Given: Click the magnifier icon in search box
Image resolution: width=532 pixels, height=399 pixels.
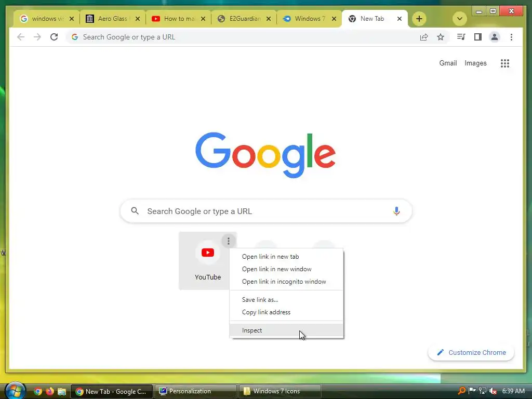Looking at the screenshot, I should [135, 211].
